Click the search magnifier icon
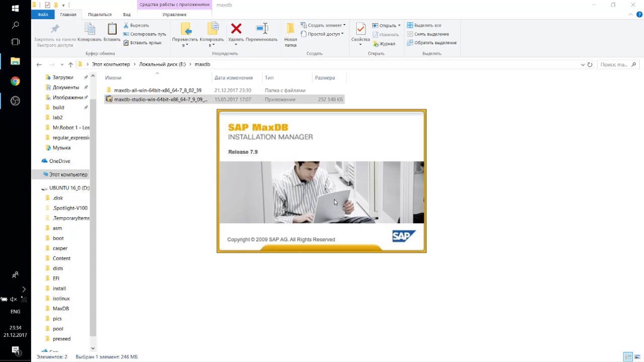Screen dimensions: 644x362 tap(634, 64)
